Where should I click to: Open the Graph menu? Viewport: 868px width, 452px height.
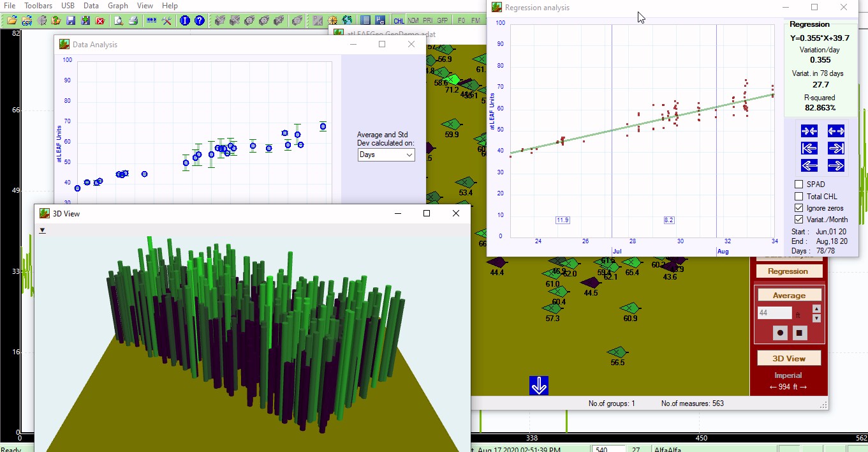[x=117, y=6]
